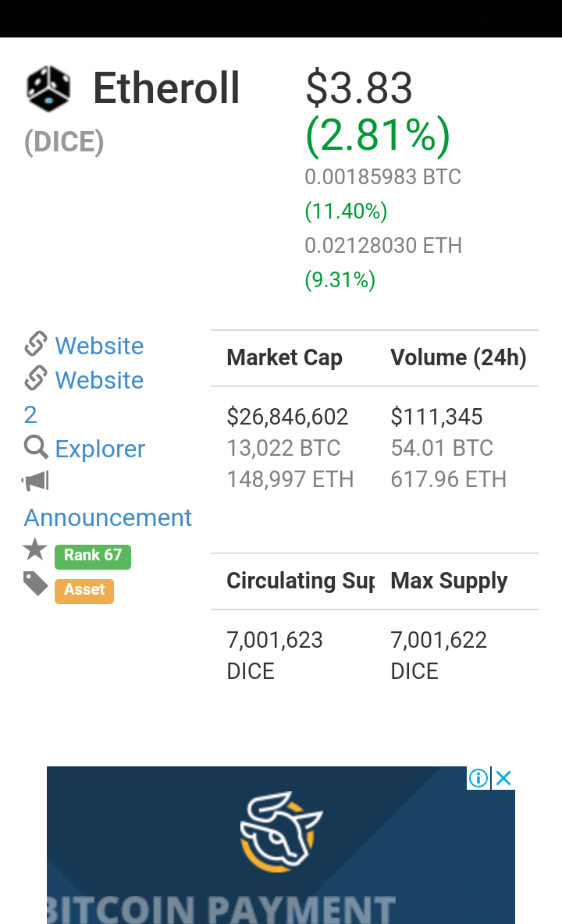Click the chain link icon beside first Website
This screenshot has height=924, width=562.
[x=36, y=343]
